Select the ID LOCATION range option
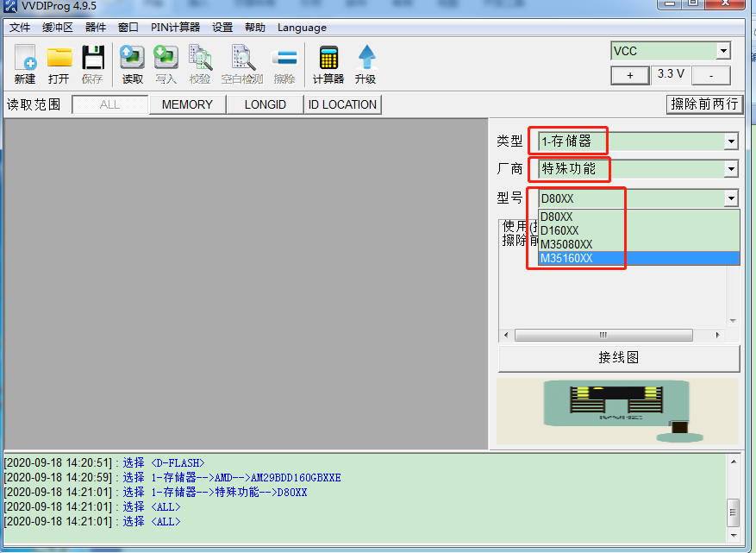 point(342,104)
